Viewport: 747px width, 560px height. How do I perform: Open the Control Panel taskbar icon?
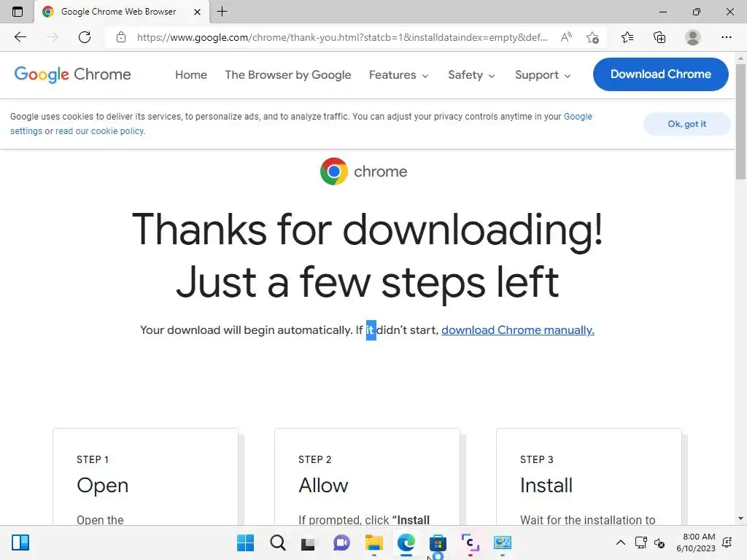click(502, 542)
